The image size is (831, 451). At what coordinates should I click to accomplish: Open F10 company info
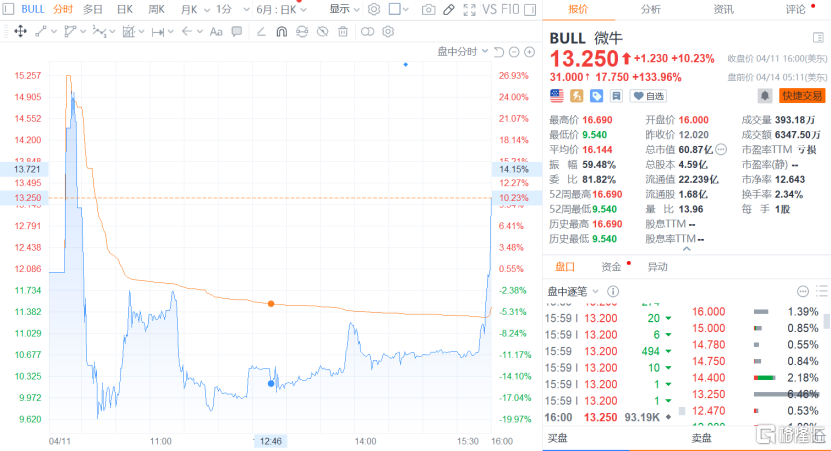[510, 10]
